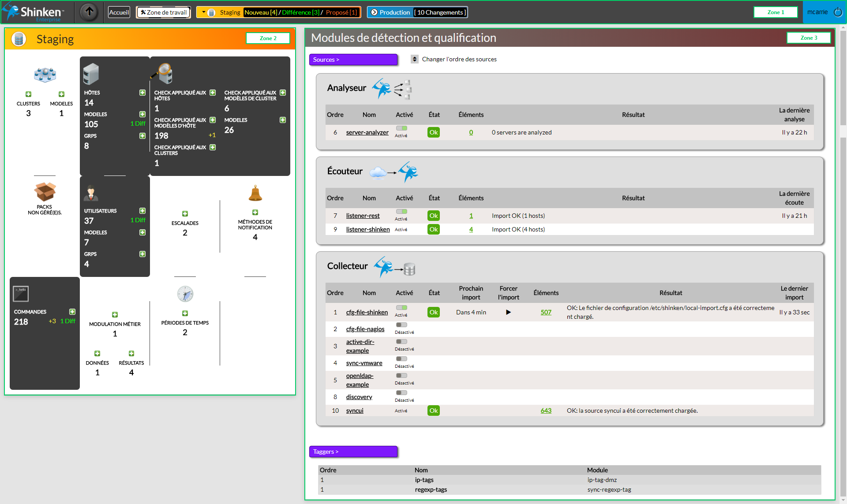847x504 pixels.
Task: Go to Accueil tab
Action: pyautogui.click(x=119, y=12)
